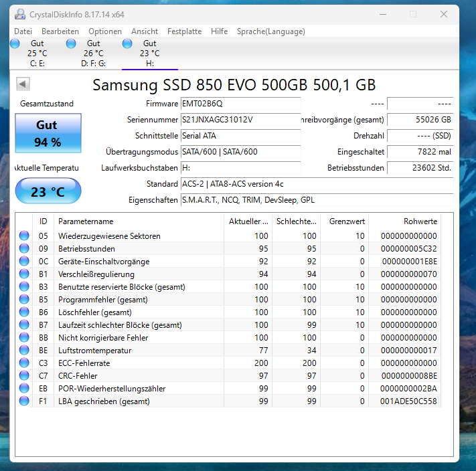The height and width of the screenshot is (471, 476).
Task: Select the D: F: G: disk status orb
Action: (71, 43)
